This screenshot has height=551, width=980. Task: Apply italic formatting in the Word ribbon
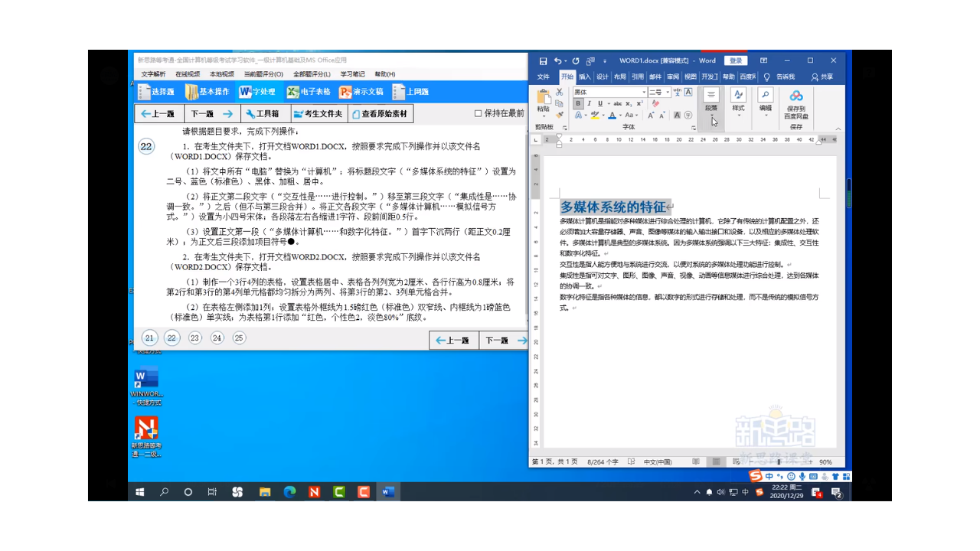click(589, 104)
